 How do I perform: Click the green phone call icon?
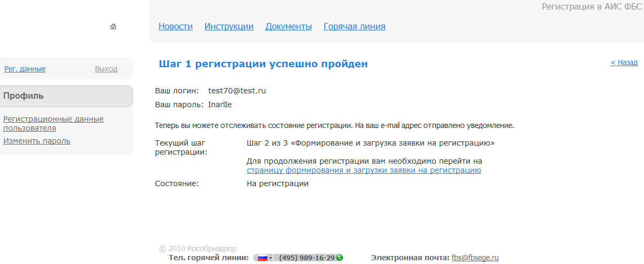[x=340, y=258]
